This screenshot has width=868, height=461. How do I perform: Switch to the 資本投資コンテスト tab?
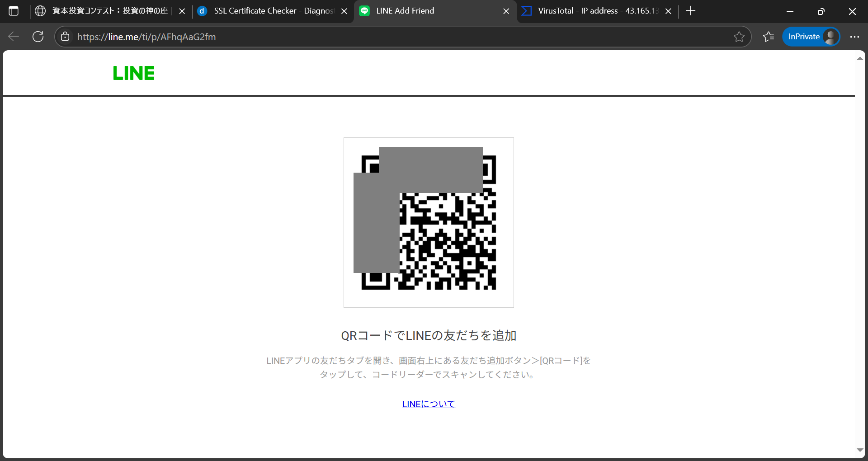point(110,11)
